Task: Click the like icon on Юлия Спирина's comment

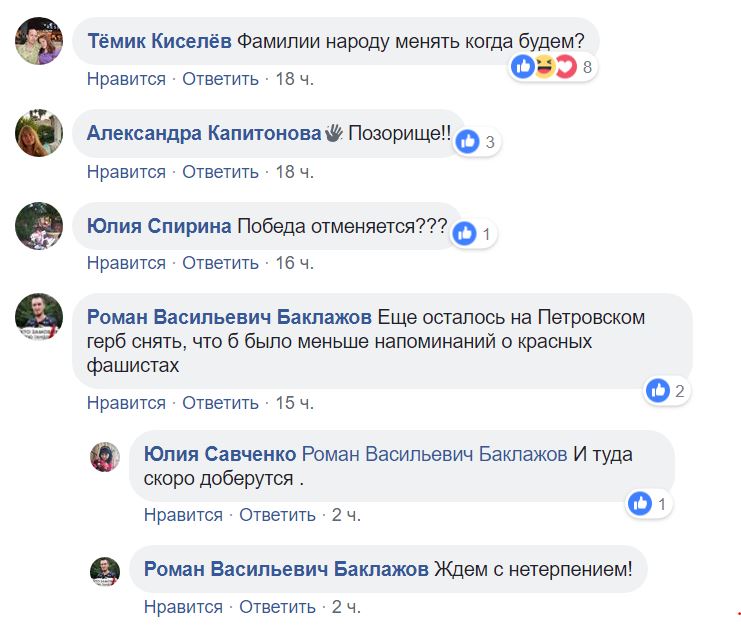Action: pos(464,234)
